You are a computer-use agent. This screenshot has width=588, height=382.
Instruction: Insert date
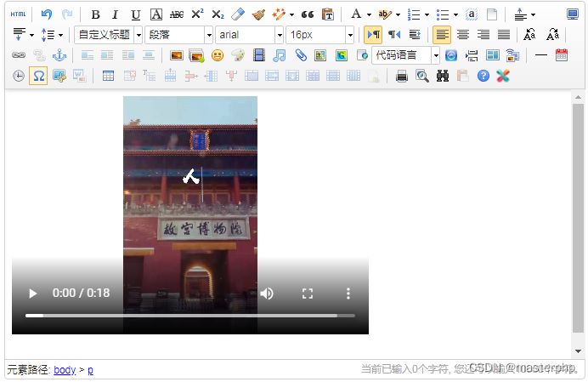click(x=562, y=55)
